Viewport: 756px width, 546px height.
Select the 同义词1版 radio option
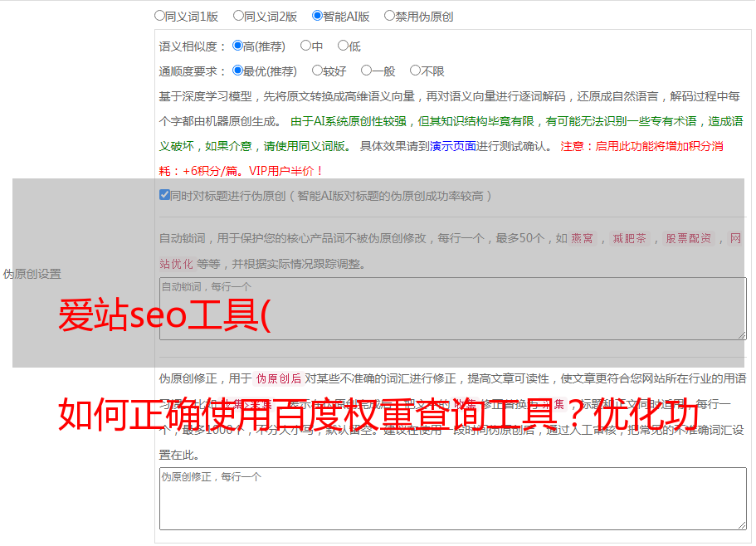pyautogui.click(x=160, y=16)
